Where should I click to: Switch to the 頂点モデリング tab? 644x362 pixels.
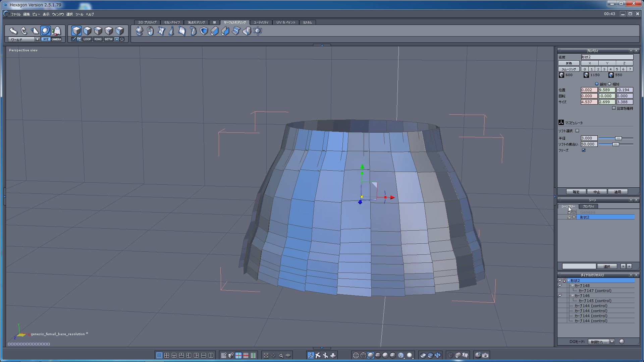tap(196, 22)
